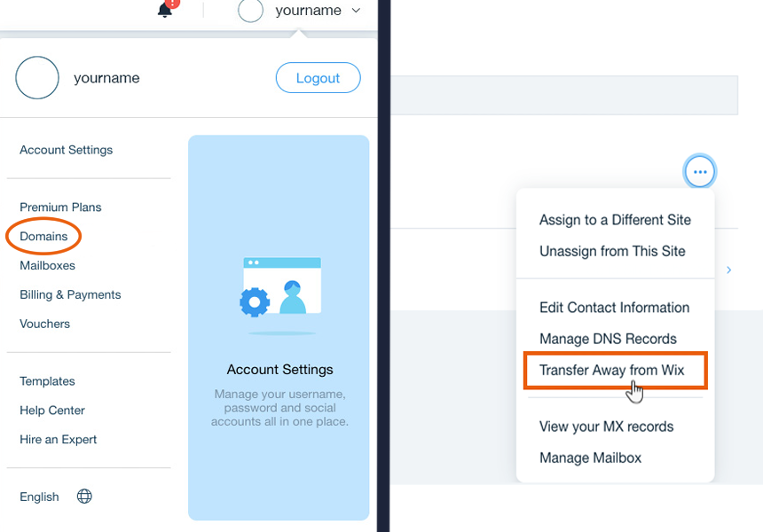Open Help Center
763x532 pixels.
(x=52, y=411)
